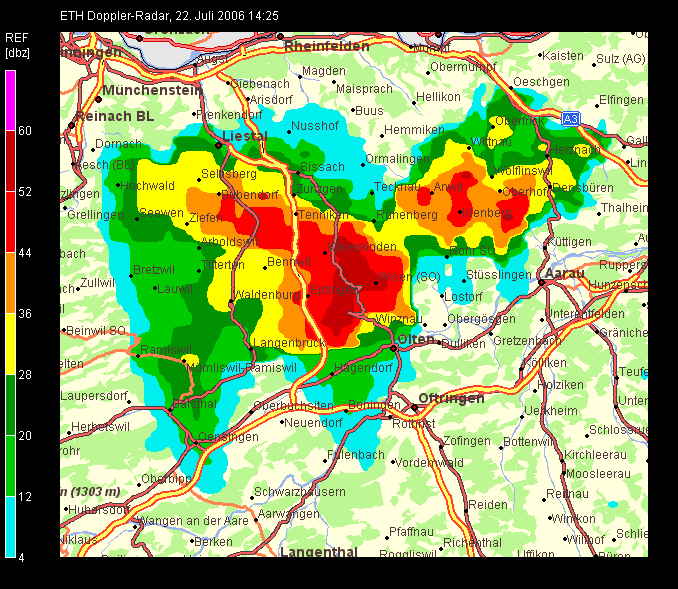Click the Mümliswil-Ramiswil label
The image size is (678, 589).
coord(241,368)
